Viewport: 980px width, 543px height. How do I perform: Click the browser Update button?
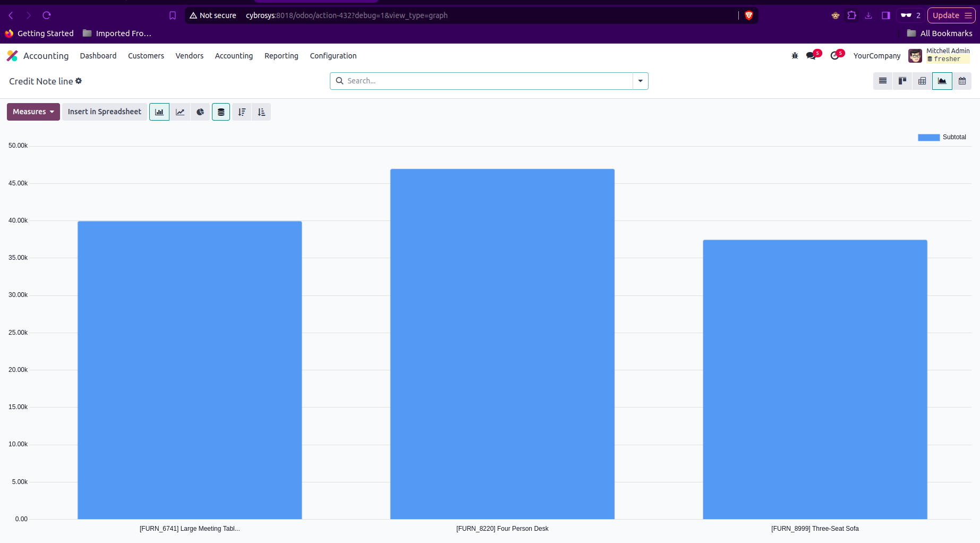point(945,15)
